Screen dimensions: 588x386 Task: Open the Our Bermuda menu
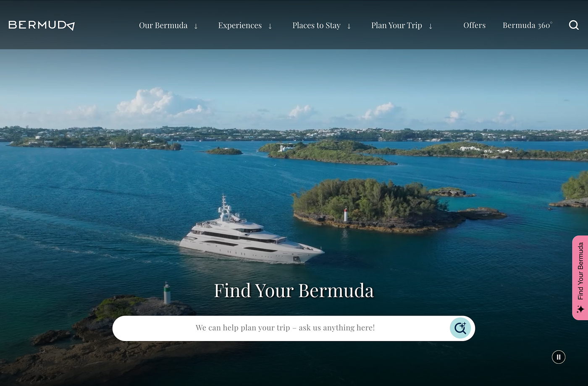click(x=163, y=26)
